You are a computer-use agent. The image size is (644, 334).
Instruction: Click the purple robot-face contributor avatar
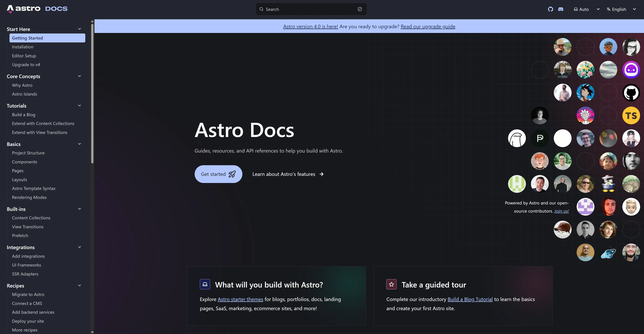(631, 70)
